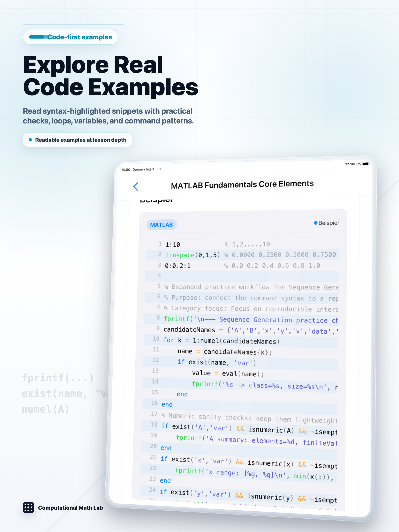Viewport: 399px width, 532px height.
Task: Click comment 'Expanded practice workflow' on line 5
Action: coord(252,287)
